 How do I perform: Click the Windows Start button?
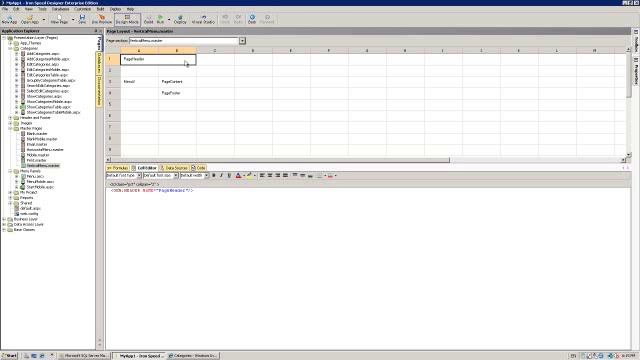[x=9, y=356]
